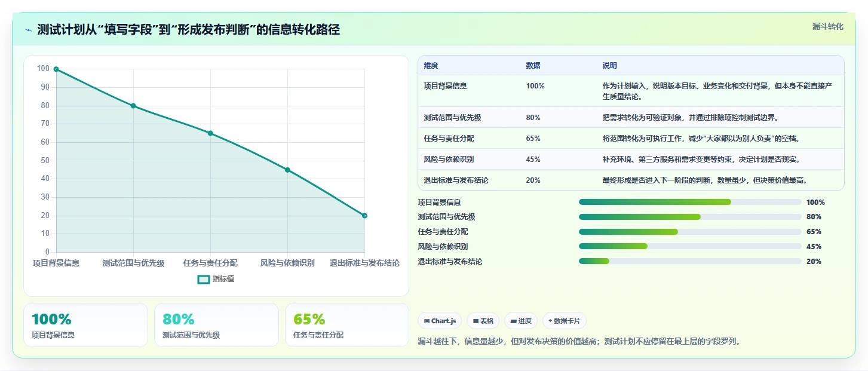Open the Chart.js chip
The image size is (868, 371).
pos(440,321)
